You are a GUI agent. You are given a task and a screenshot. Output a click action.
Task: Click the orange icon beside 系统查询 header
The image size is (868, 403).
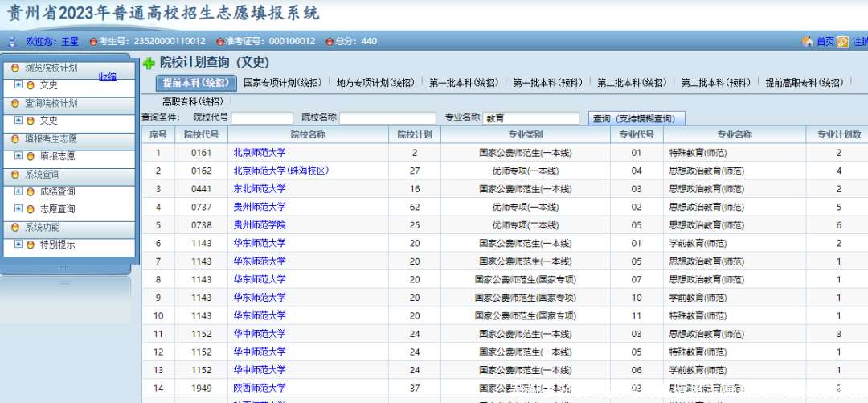pyautogui.click(x=14, y=175)
